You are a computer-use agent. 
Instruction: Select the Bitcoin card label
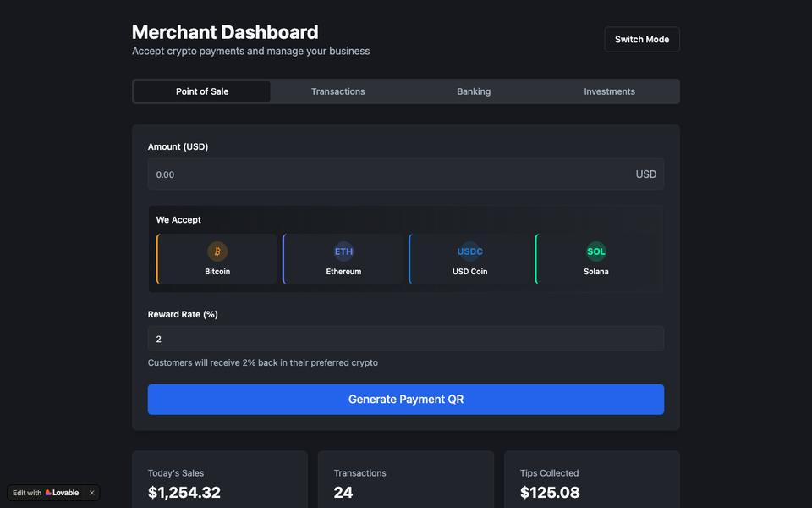click(217, 271)
